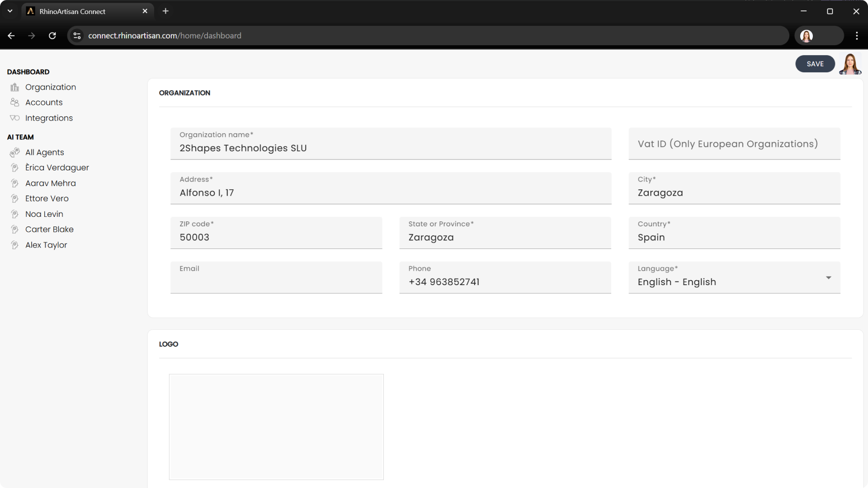This screenshot has width=868, height=488.
Task: Click the agent icon beside Alex Taylor
Action: click(15, 245)
